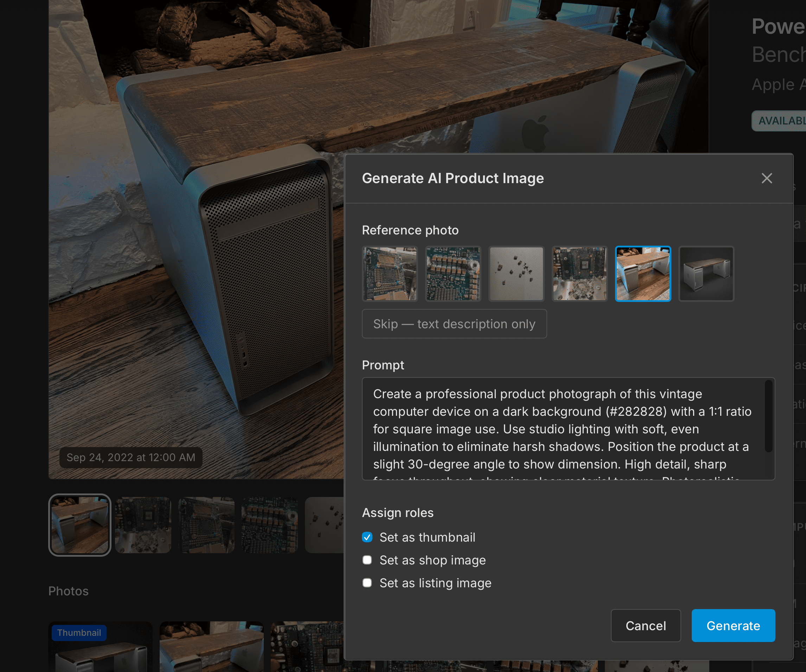
Task: Uncheck Set as thumbnail checkbox
Action: coord(367,537)
